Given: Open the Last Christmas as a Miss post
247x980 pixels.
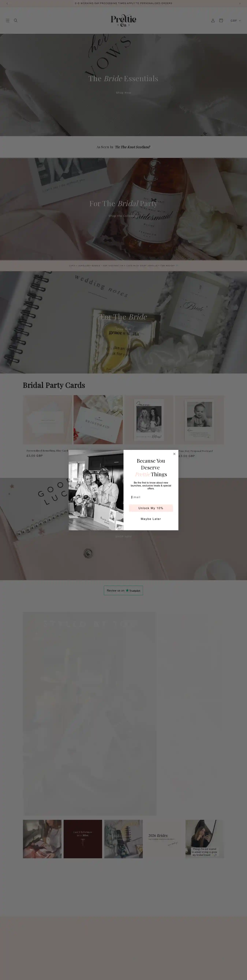Looking at the screenshot, I should click(x=83, y=839).
